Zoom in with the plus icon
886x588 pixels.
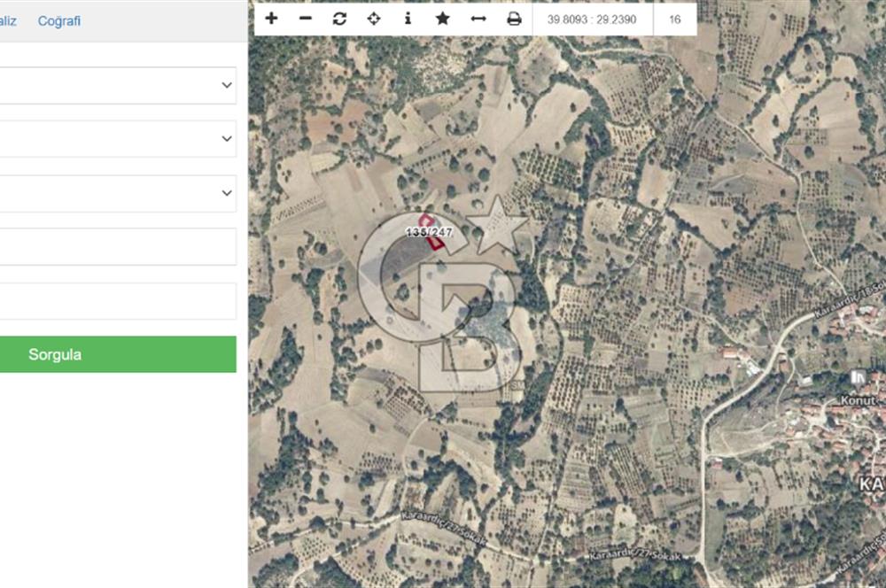coord(271,19)
